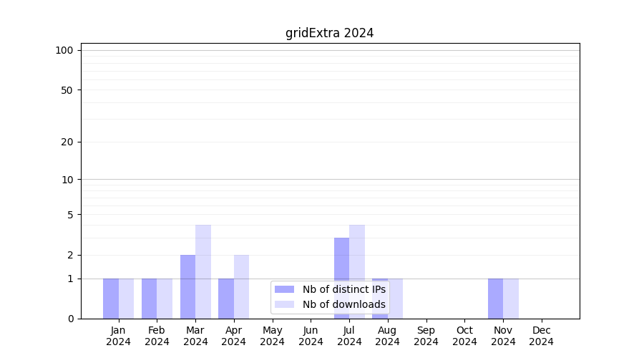Click the March downloads bar
Screen dimensions: 644x358
click(203, 272)
